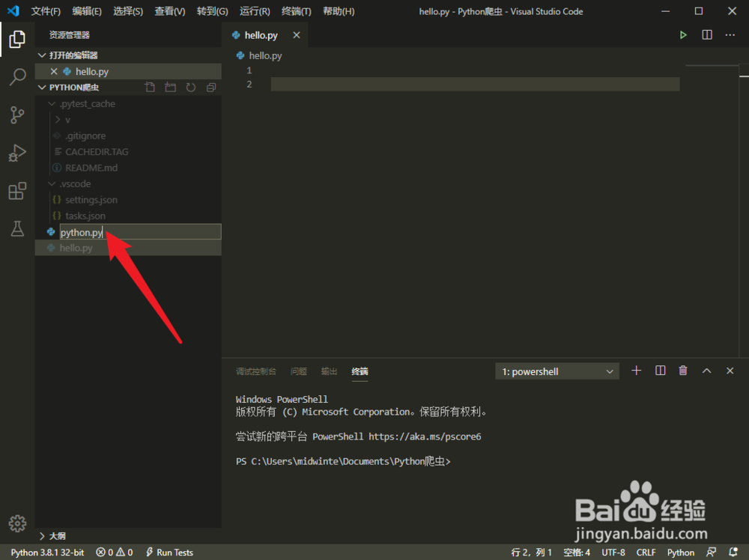Viewport: 749px width, 560px height.
Task: Change line endings via CRLF
Action: point(646,552)
